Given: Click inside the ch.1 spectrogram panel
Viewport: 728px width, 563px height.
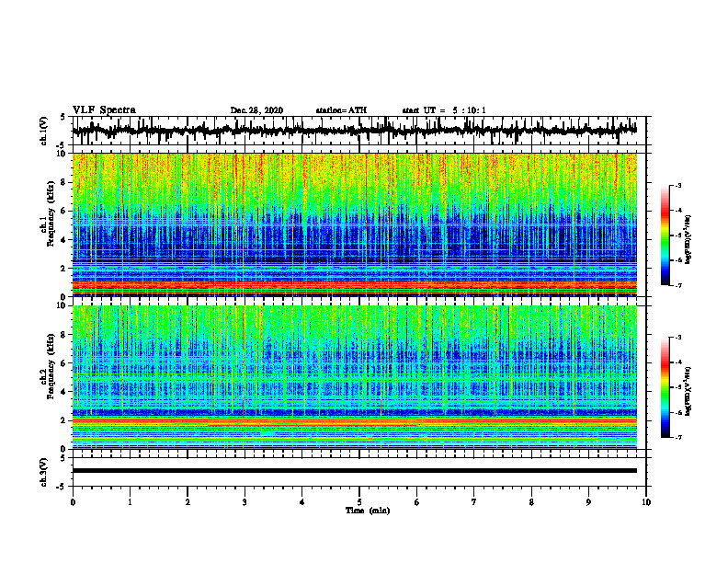Looking at the screenshot, I should (355, 224).
